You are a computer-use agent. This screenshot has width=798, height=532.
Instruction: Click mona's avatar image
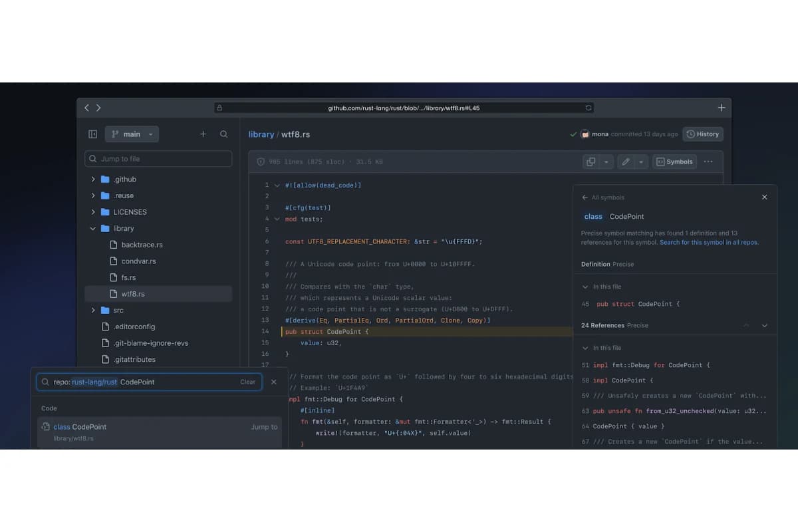tap(585, 134)
